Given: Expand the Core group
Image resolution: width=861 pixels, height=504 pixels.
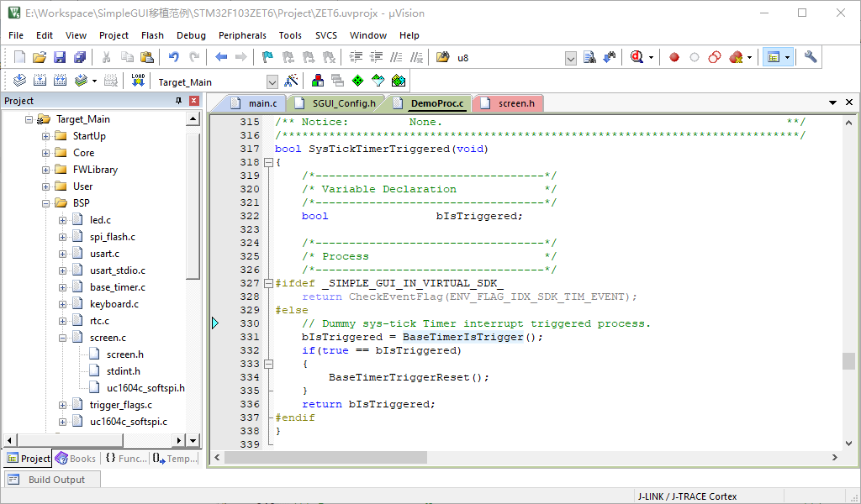Looking at the screenshot, I should click(46, 153).
